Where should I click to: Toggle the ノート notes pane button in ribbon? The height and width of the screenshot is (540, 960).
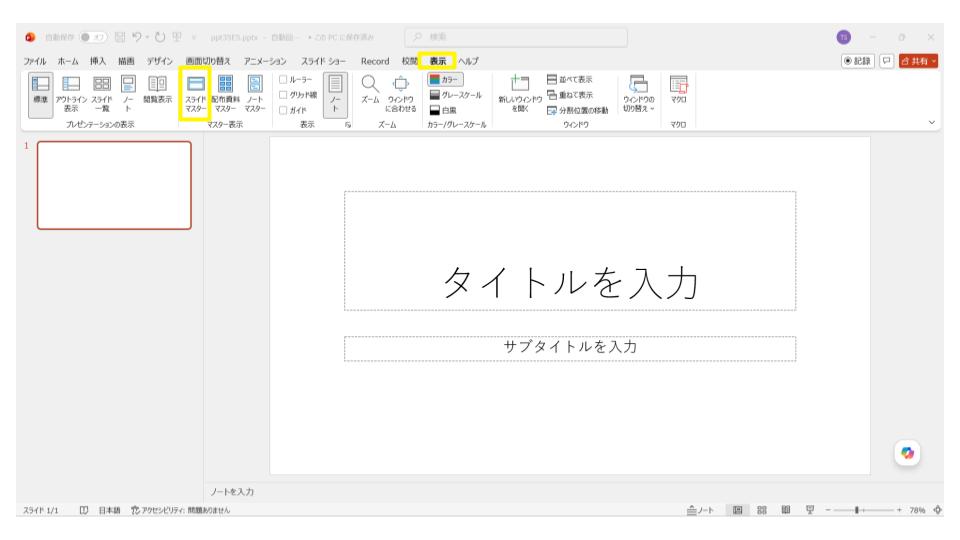[335, 94]
